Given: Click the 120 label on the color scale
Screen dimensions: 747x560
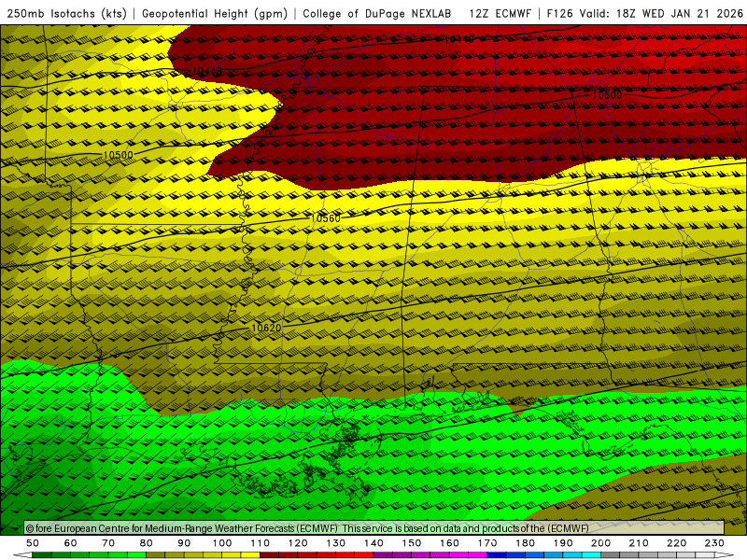Looking at the screenshot, I should pos(298,543).
